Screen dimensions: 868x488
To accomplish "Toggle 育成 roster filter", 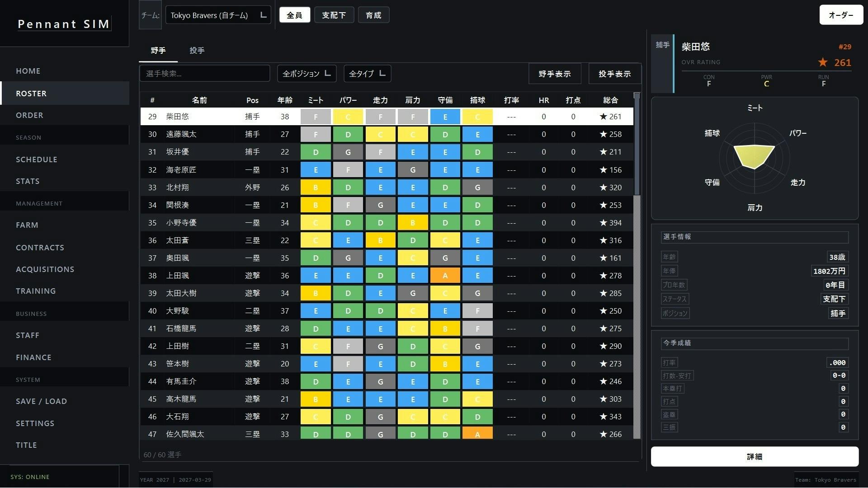I will point(373,15).
